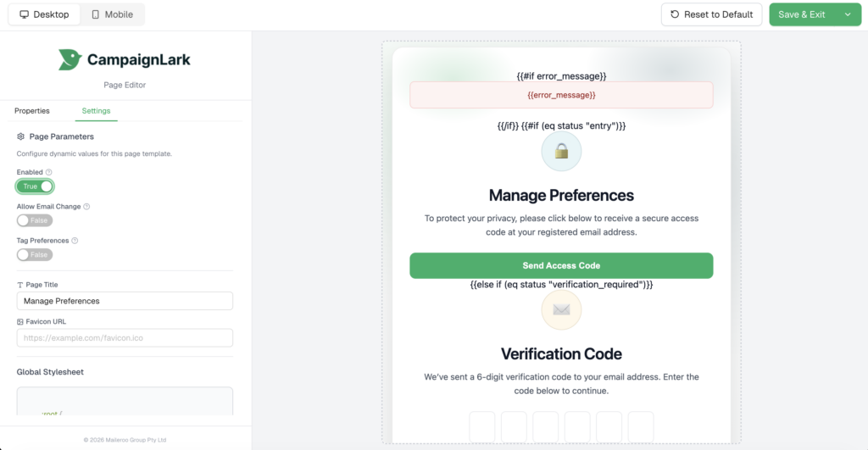Click the padlock icon in the preview
The width and height of the screenshot is (868, 450).
point(561,152)
